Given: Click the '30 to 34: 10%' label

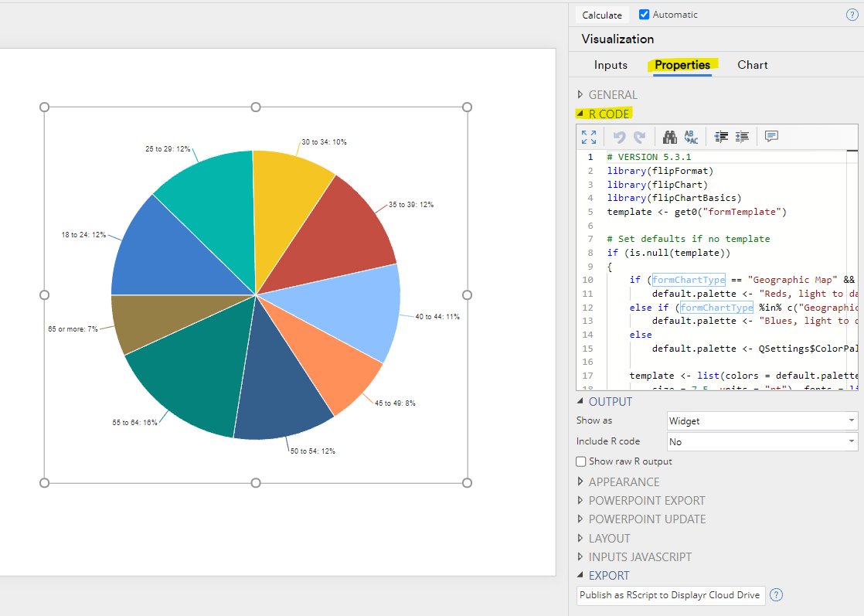Looking at the screenshot, I should tap(324, 142).
